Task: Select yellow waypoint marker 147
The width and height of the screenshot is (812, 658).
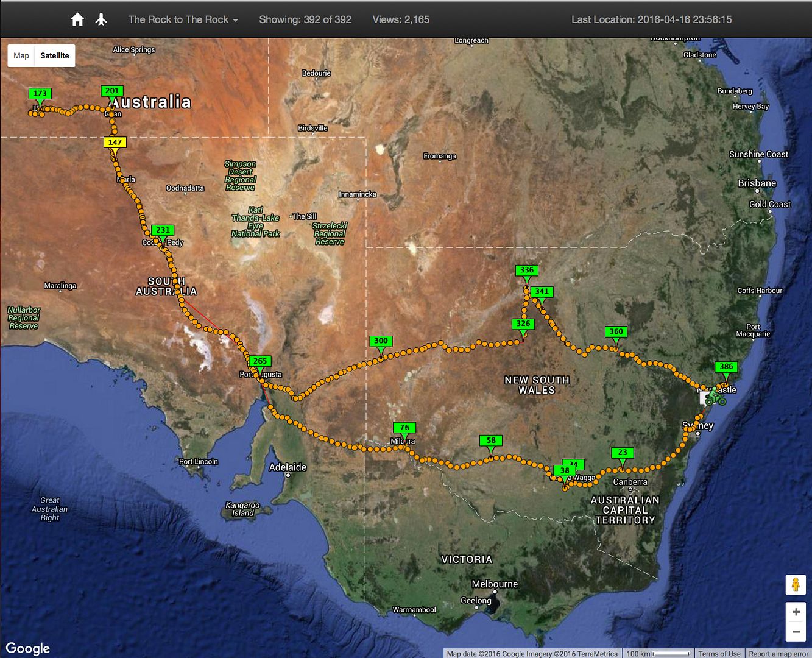Action: 115,143
